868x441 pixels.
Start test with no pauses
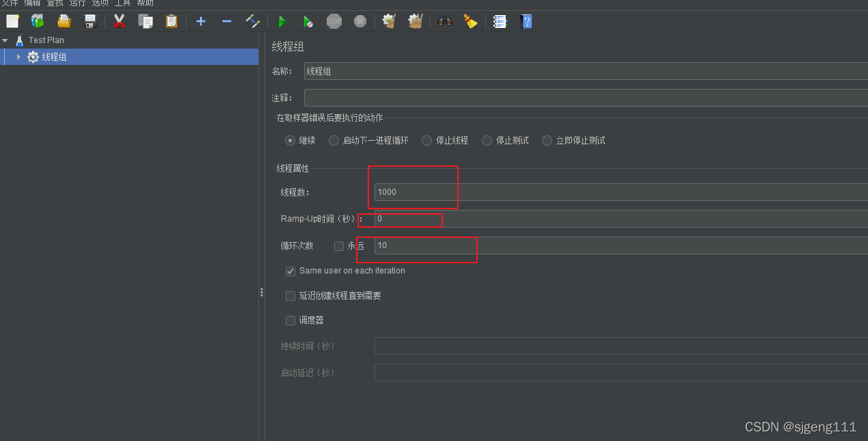click(308, 21)
